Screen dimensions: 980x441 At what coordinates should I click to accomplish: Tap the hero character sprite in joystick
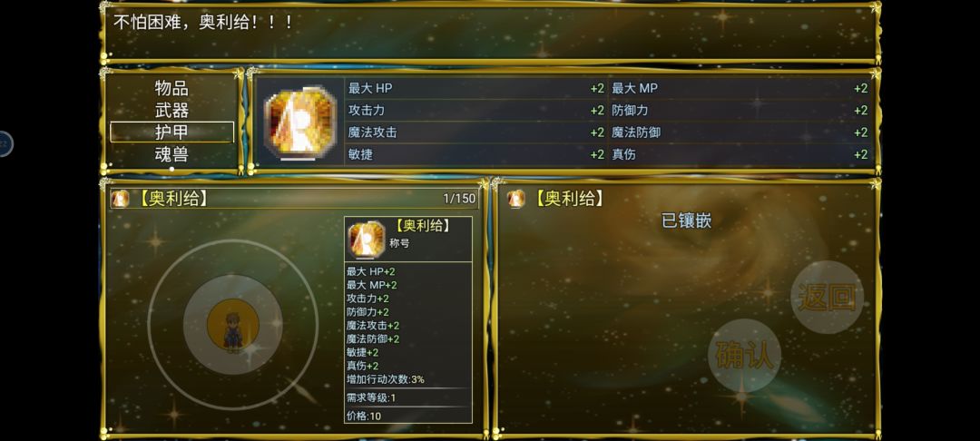233,332
